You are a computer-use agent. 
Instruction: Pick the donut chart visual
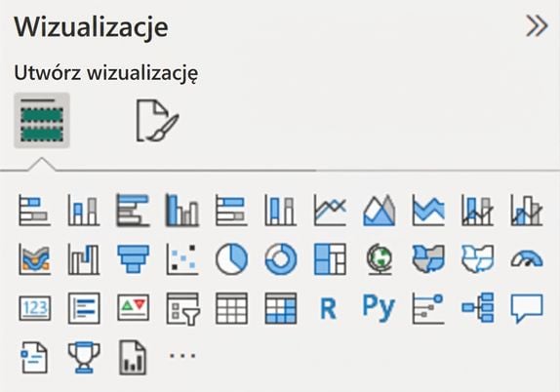point(281,258)
